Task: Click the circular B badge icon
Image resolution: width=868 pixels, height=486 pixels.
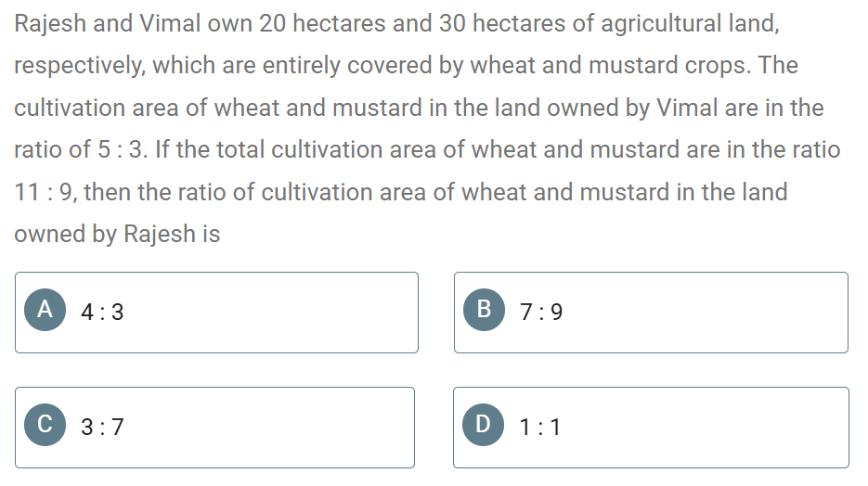Action: [x=484, y=310]
